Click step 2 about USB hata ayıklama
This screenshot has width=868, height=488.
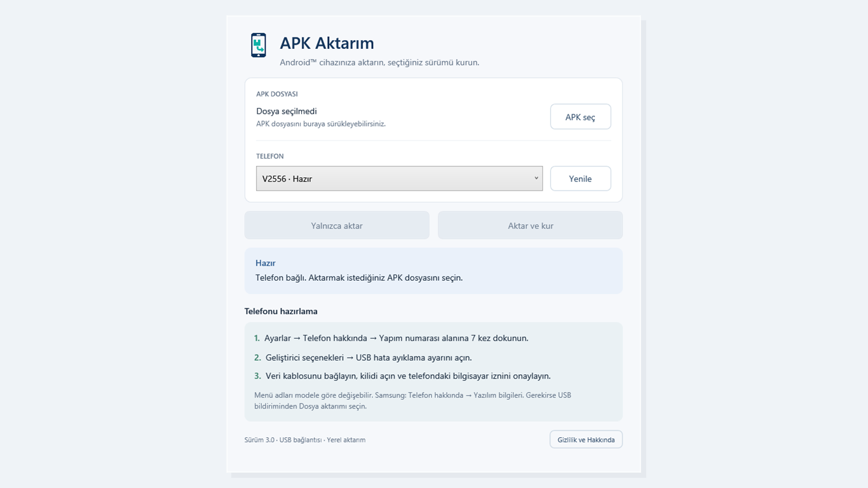point(363,358)
